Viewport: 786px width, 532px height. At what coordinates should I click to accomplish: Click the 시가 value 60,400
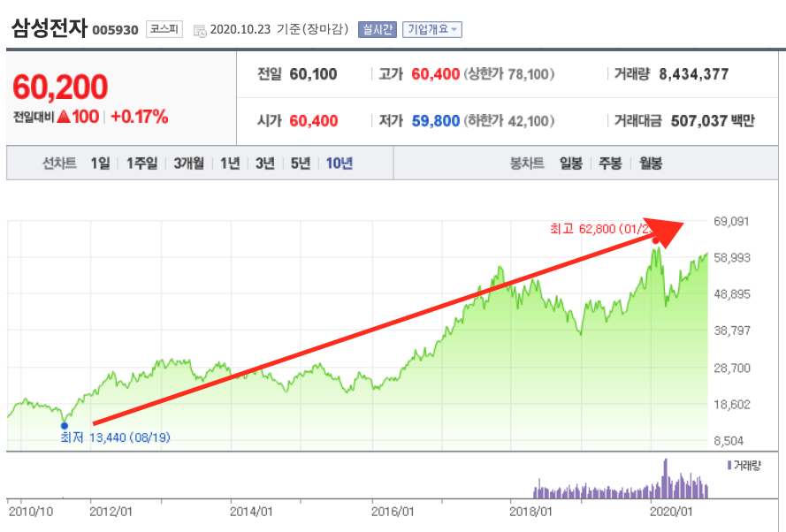click(314, 121)
